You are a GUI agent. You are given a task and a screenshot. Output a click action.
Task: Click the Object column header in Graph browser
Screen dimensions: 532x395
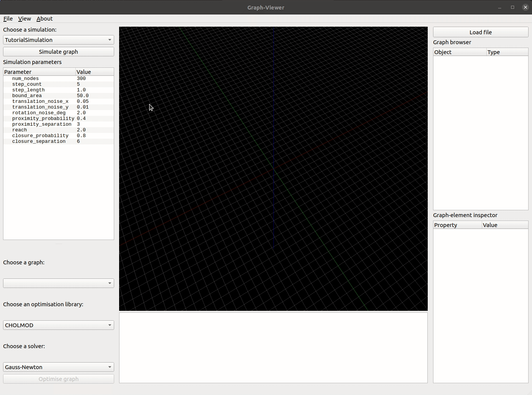pos(460,52)
